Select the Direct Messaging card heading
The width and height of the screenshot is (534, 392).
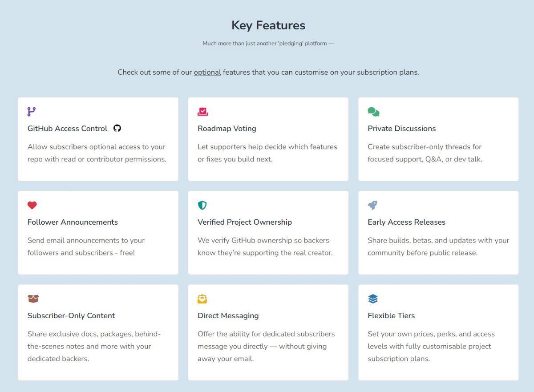pyautogui.click(x=228, y=315)
